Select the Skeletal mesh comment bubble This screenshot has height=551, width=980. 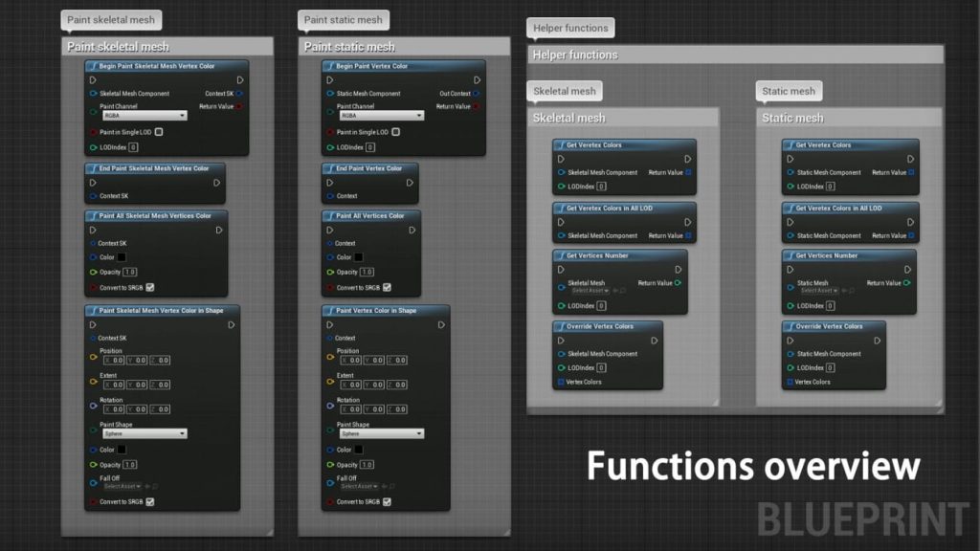pyautogui.click(x=565, y=91)
